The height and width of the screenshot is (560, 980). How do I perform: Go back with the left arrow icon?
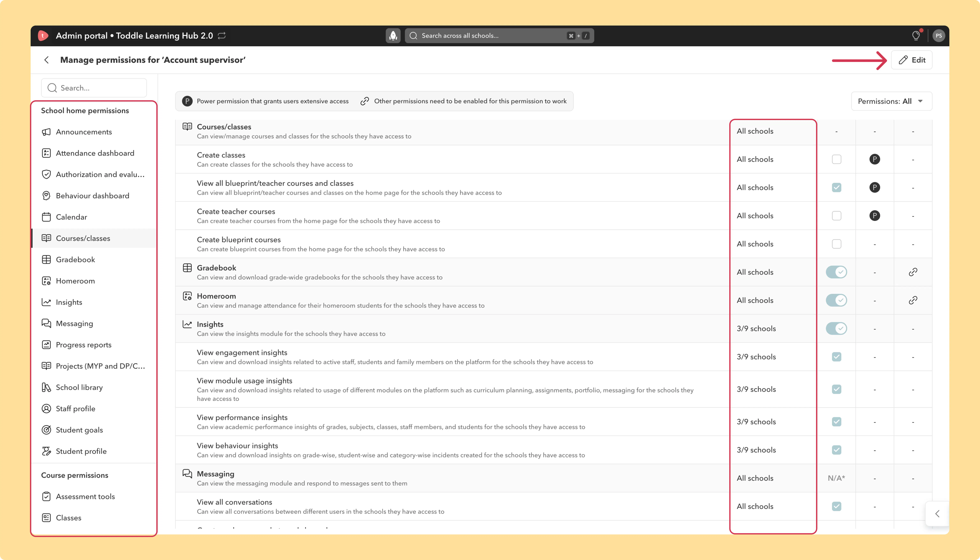coord(47,60)
